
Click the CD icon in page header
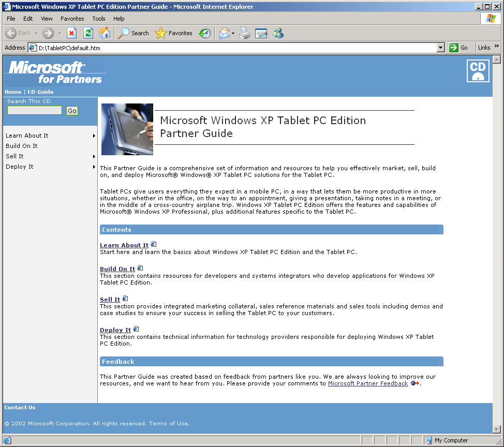[x=478, y=71]
